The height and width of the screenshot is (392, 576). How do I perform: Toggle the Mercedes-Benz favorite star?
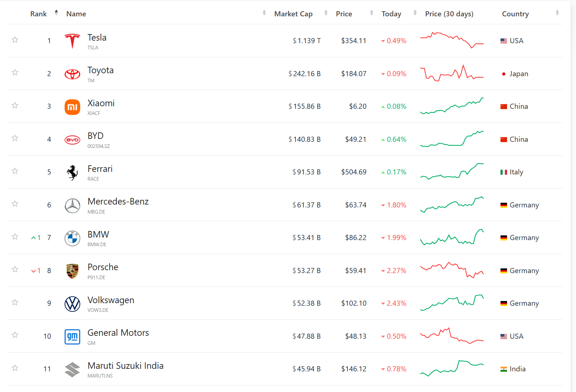[x=15, y=203]
